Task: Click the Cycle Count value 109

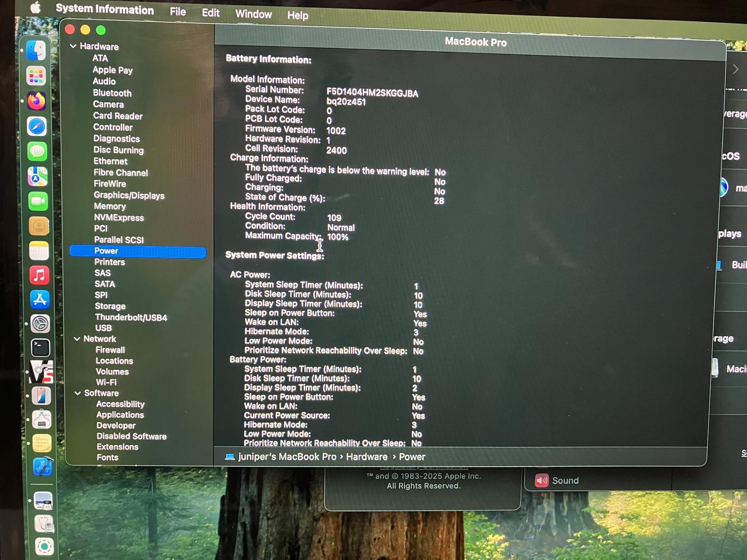Action: 335,218
